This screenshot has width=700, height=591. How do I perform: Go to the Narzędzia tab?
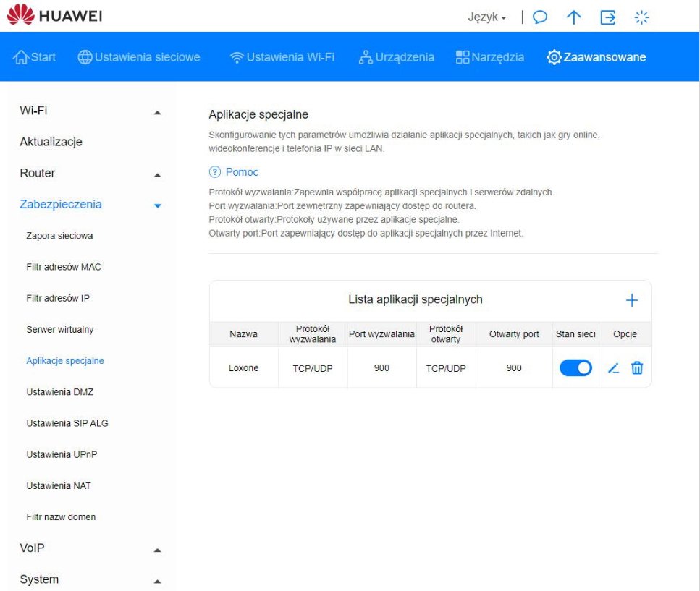pyautogui.click(x=489, y=57)
